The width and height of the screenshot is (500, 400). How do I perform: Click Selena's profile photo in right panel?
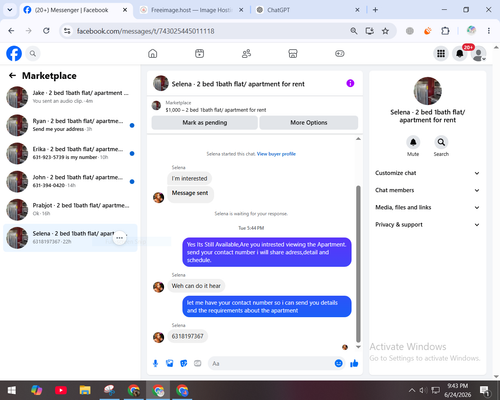428,91
